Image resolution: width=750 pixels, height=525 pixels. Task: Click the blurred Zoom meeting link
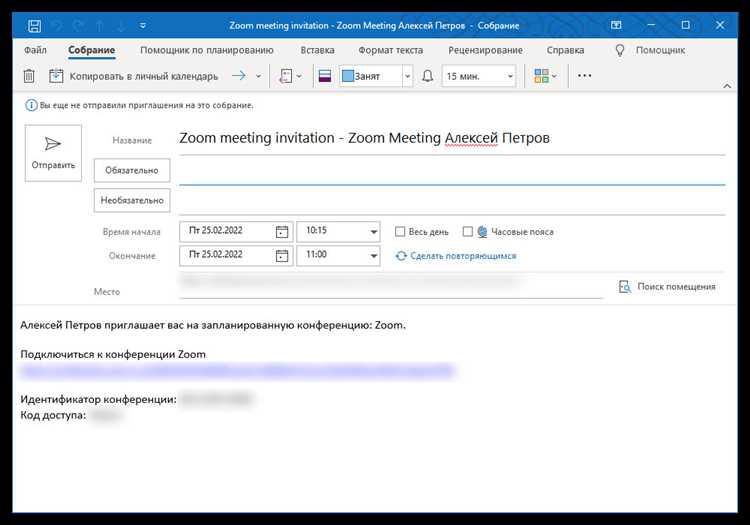(237, 371)
